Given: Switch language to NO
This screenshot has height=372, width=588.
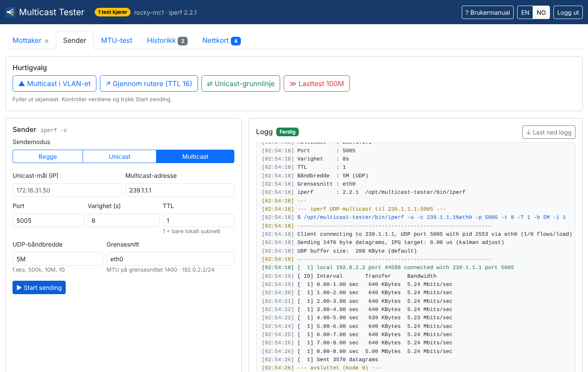Looking at the screenshot, I should (x=541, y=13).
